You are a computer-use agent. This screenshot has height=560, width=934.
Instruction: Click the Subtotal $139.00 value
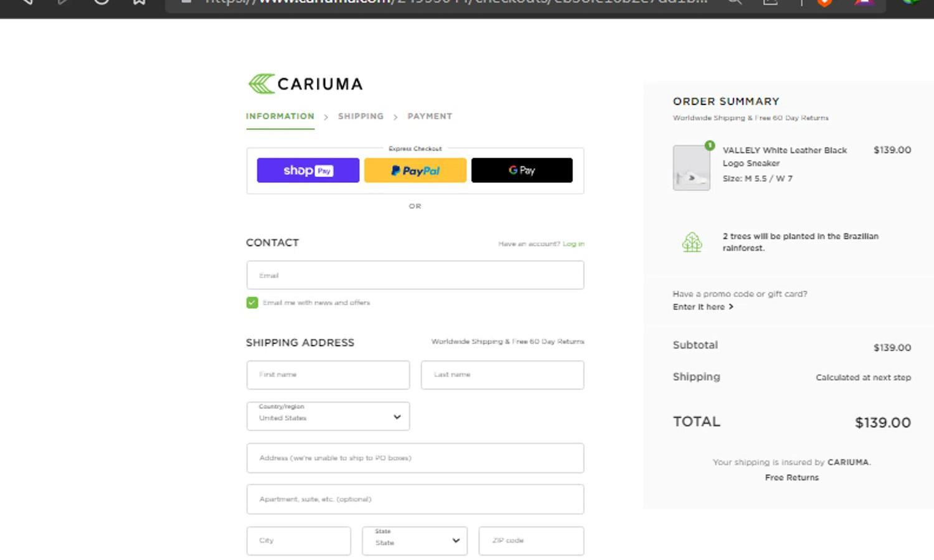[892, 348]
